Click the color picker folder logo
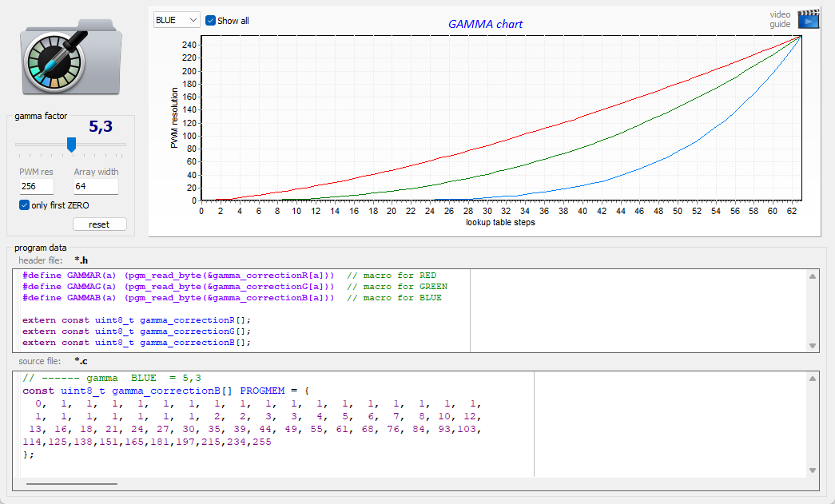This screenshot has width=835, height=504. (71, 58)
